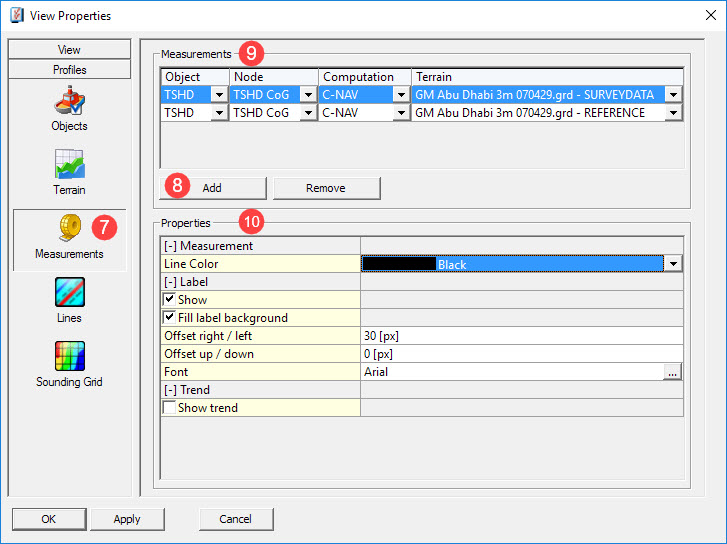Open Node dropdown in first row
The image size is (727, 544).
point(309,95)
